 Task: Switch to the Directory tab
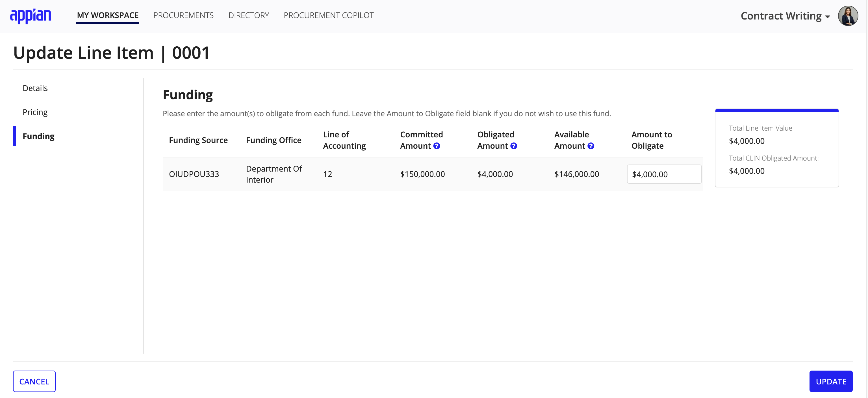tap(249, 16)
